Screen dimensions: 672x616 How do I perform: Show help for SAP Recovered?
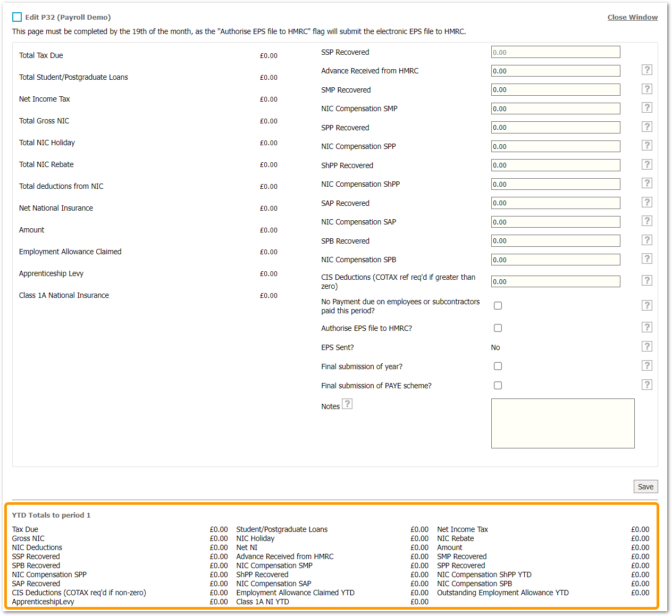646,203
